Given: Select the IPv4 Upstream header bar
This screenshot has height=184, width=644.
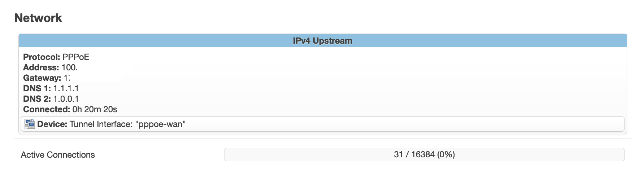Looking at the screenshot, I should 322,41.
